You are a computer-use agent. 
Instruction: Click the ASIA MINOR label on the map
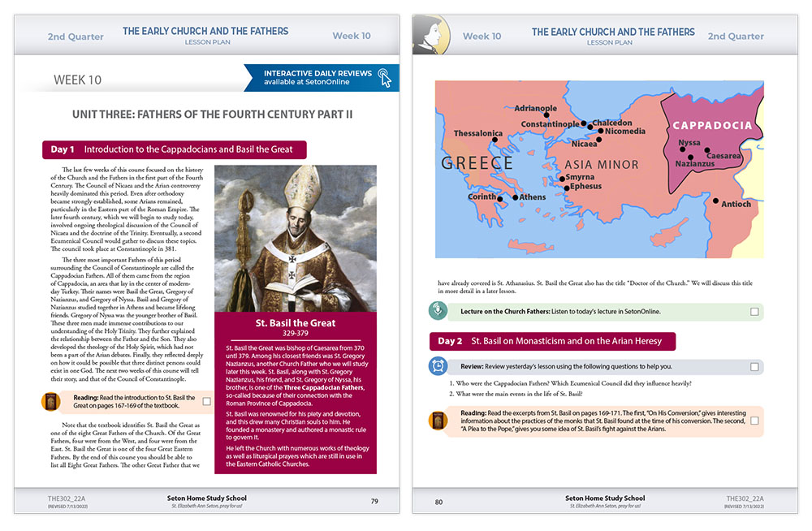[x=601, y=165]
